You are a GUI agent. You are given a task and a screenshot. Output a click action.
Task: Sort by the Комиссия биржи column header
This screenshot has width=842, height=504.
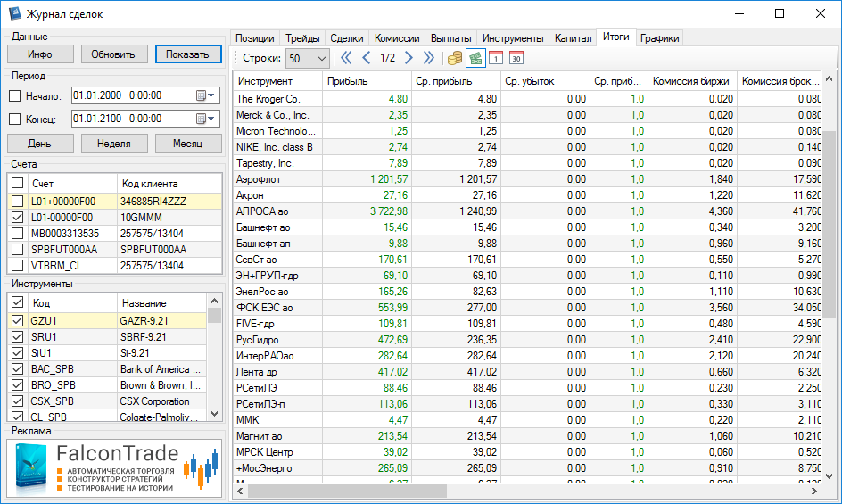click(692, 81)
